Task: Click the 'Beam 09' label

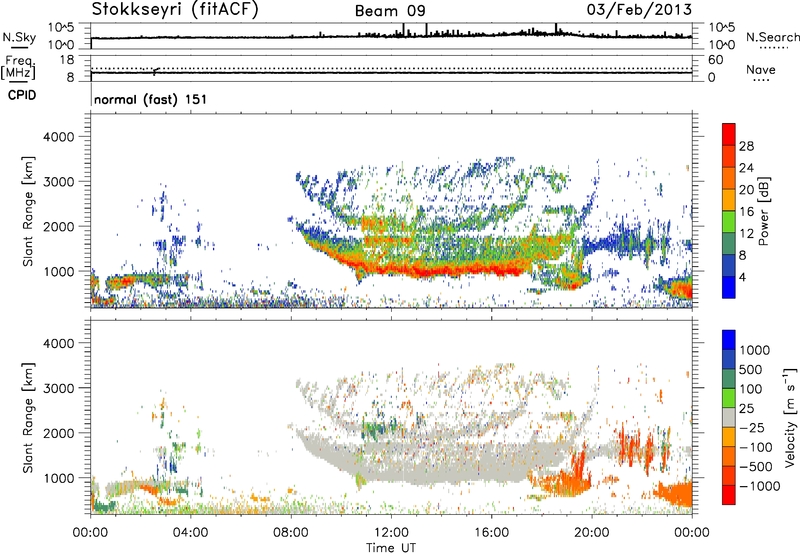Action: point(390,11)
